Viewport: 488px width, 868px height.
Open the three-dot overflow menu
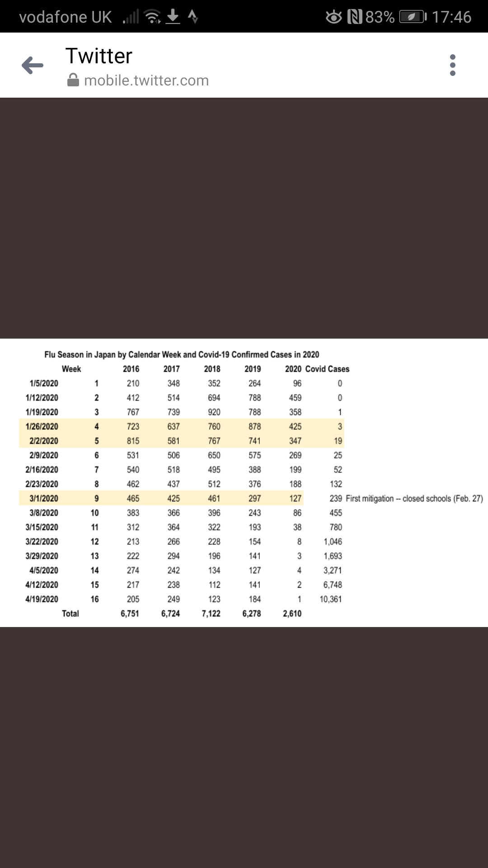[x=453, y=66]
